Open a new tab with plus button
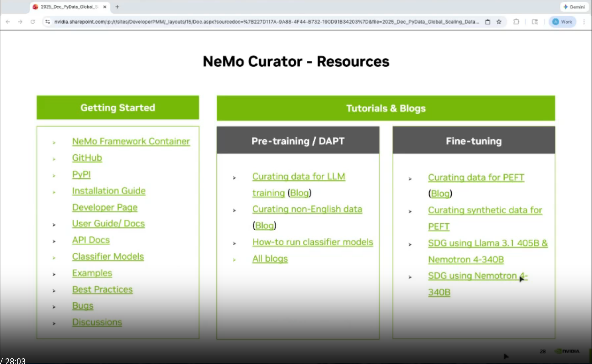The height and width of the screenshot is (364, 592). click(x=117, y=7)
